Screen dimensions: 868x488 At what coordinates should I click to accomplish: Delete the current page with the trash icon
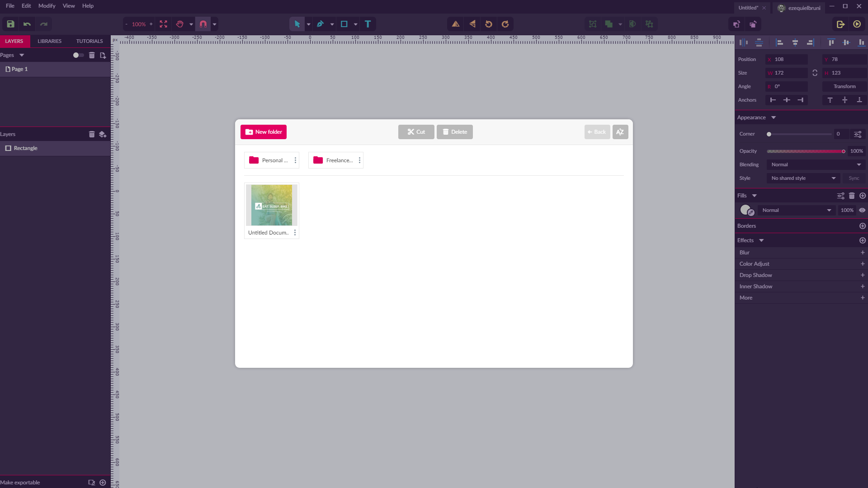point(92,55)
